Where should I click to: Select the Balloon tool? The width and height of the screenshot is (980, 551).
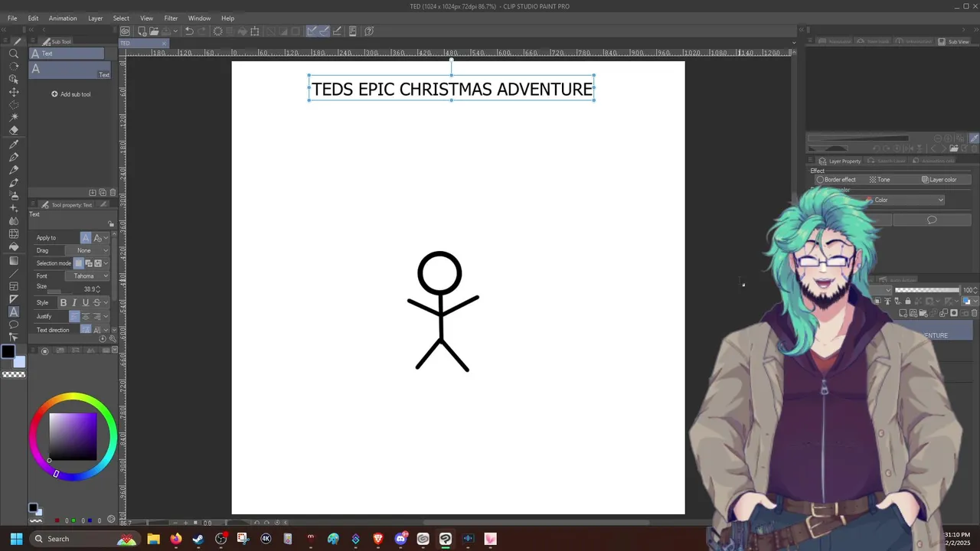pyautogui.click(x=14, y=324)
